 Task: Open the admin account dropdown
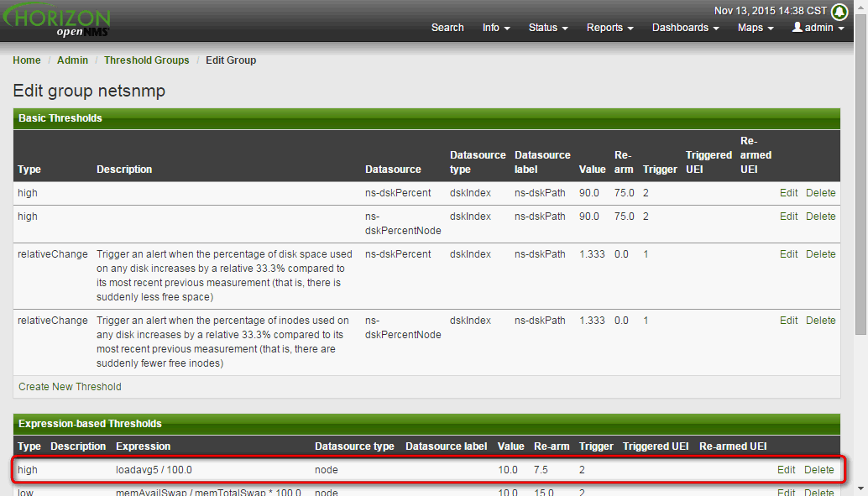(x=818, y=27)
